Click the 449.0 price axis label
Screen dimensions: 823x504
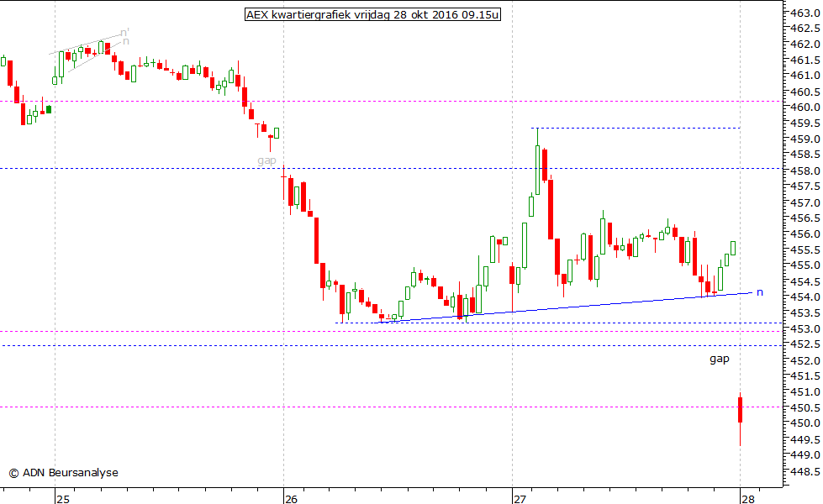[805, 454]
